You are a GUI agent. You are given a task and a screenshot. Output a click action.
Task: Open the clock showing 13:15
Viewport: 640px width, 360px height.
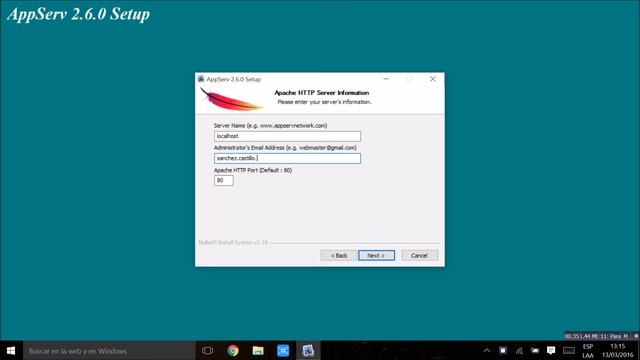coord(618,351)
